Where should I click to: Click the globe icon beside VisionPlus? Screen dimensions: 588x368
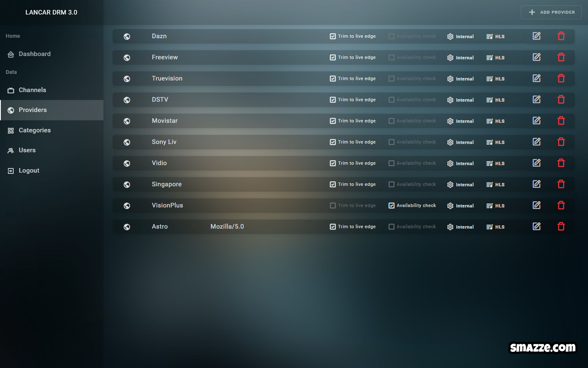[x=127, y=206]
